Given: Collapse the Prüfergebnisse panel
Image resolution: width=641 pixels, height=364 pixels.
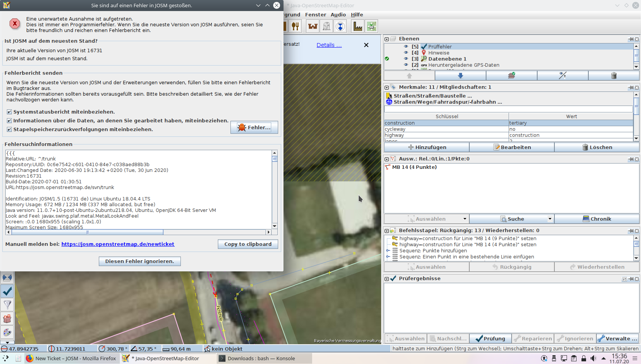Looking at the screenshot, I should pyautogui.click(x=387, y=279).
